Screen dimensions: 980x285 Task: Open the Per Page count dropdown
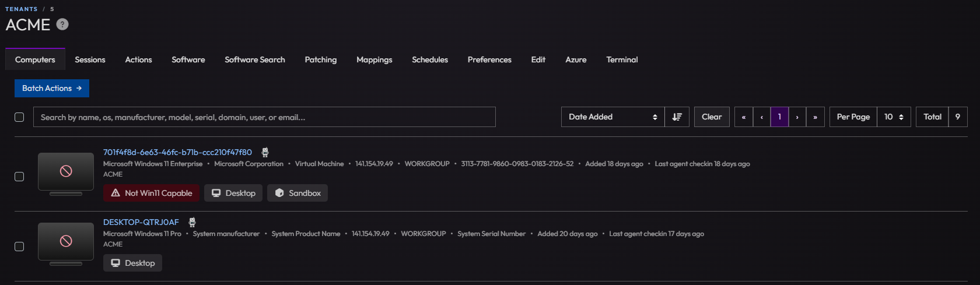pyautogui.click(x=894, y=117)
